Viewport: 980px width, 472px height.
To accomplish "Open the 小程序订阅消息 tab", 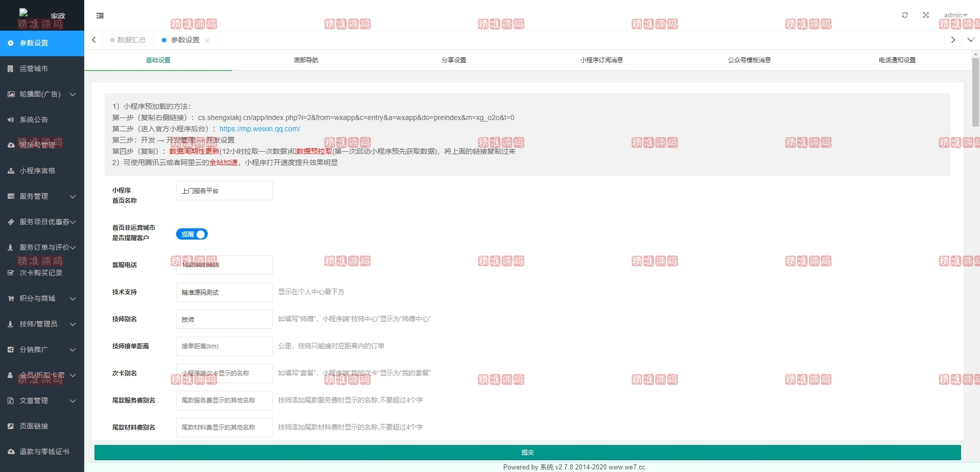I will 601,60.
